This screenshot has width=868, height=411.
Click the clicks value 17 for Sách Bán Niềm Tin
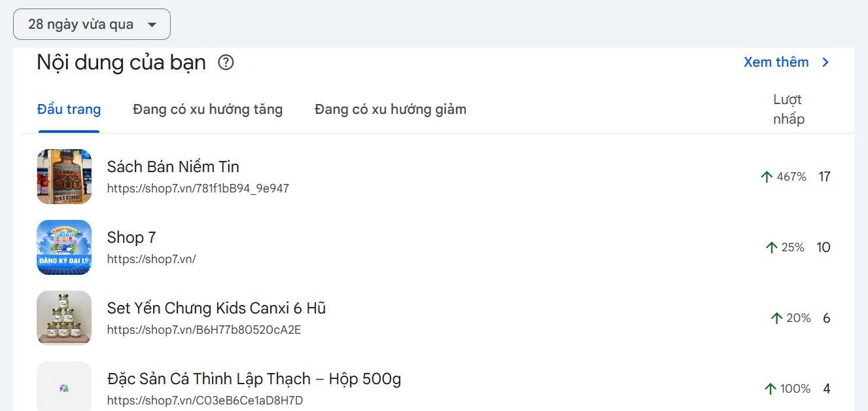[825, 177]
